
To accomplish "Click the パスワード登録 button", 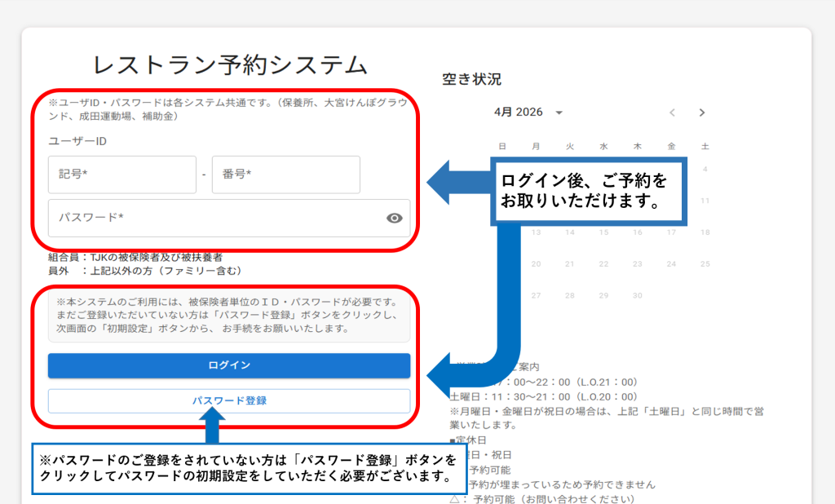I will click(x=228, y=400).
